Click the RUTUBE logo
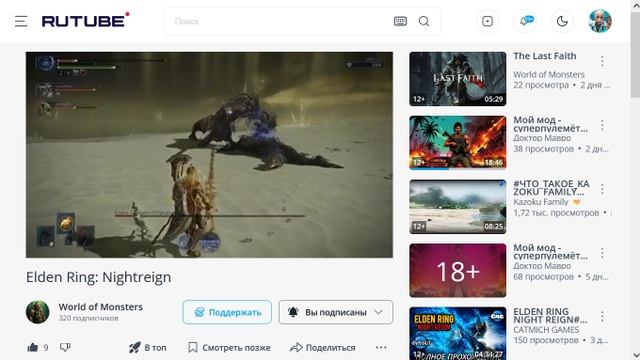Viewport: 640px width, 360px height. coord(85,20)
